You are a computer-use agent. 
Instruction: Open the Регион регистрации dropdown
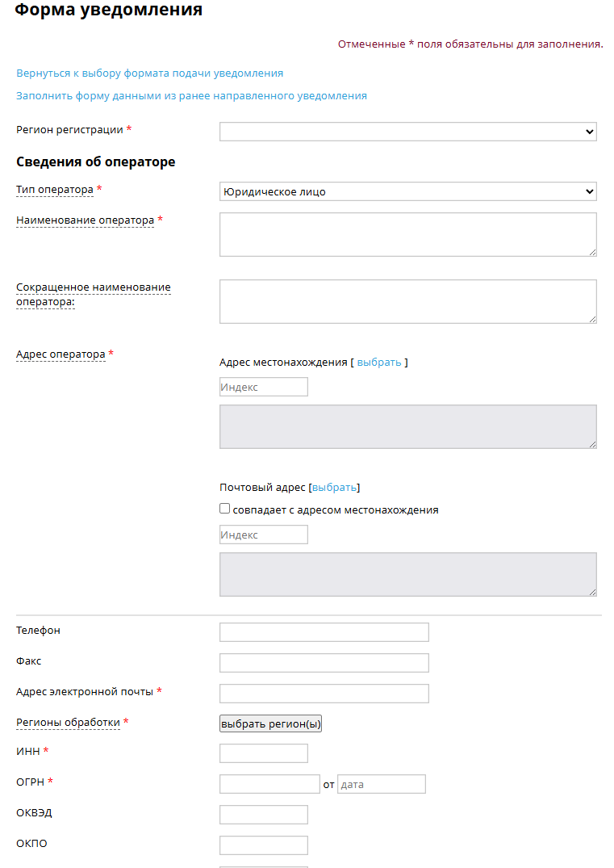point(407,132)
